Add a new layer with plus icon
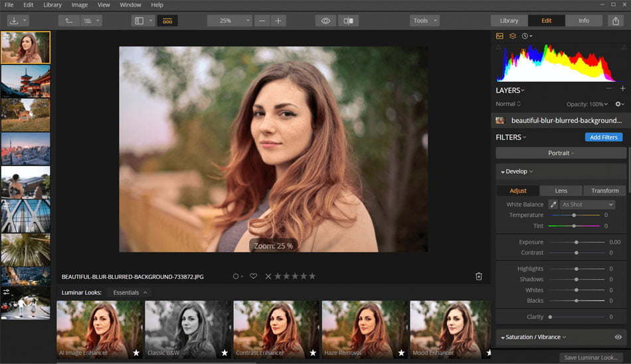The height and width of the screenshot is (364, 631). tap(622, 88)
